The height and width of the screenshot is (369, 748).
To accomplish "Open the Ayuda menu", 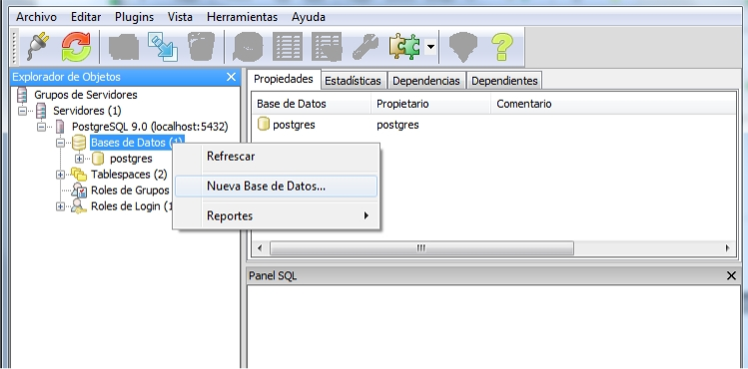I will (x=308, y=17).
